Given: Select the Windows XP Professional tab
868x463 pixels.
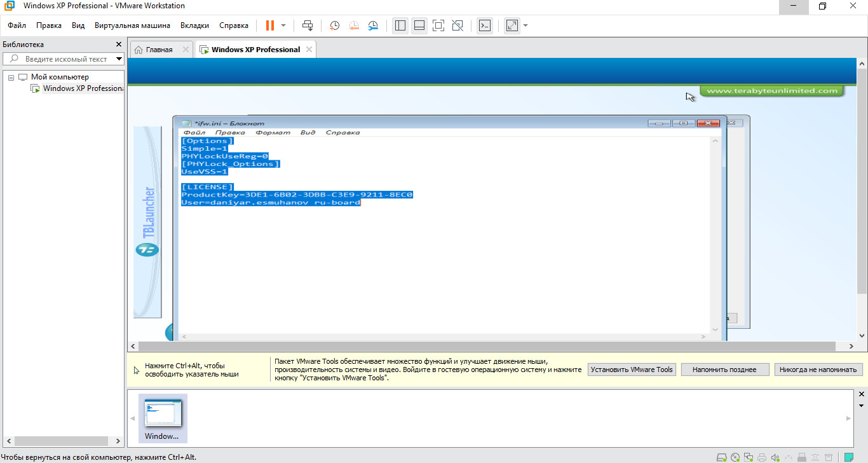Looking at the screenshot, I should [255, 50].
